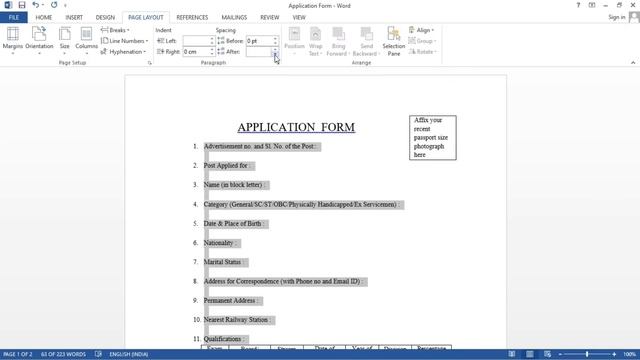640x360 pixels.
Task: Open the Hyphenation dropdown
Action: (x=123, y=52)
